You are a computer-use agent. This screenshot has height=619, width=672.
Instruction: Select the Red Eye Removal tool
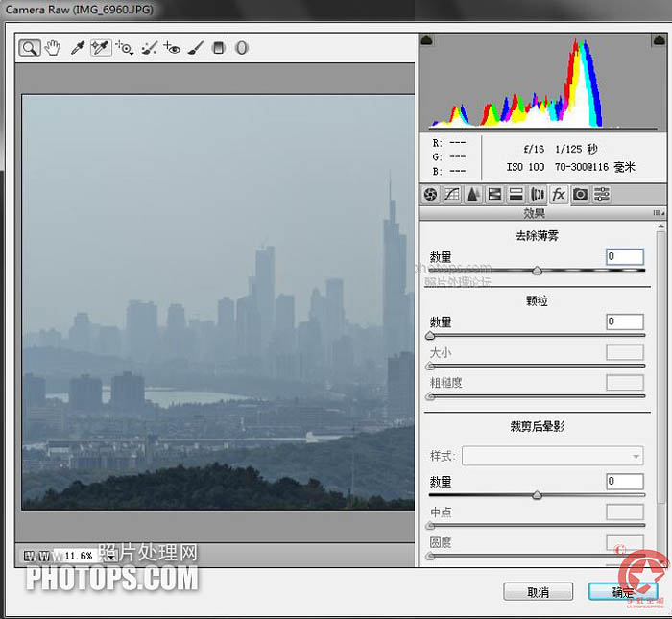point(172,48)
